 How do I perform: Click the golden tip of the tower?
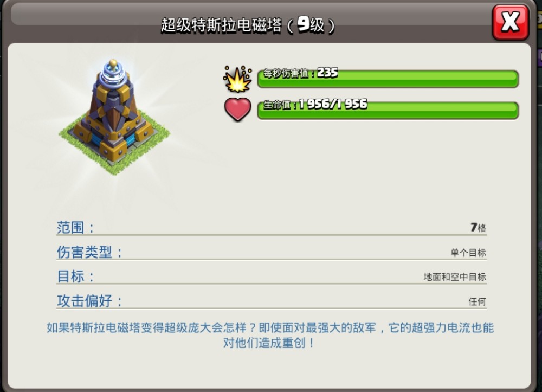[113, 63]
